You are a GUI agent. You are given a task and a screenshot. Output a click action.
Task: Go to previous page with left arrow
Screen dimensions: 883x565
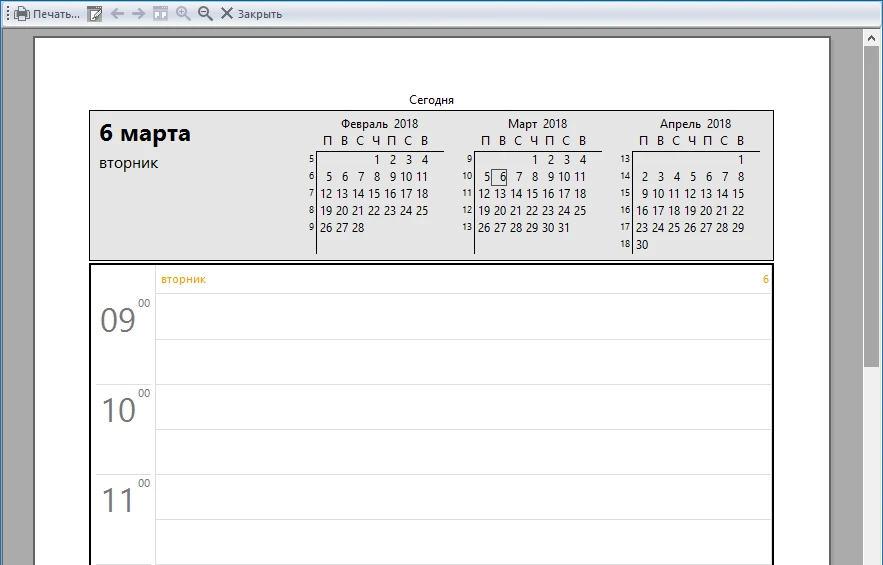117,14
